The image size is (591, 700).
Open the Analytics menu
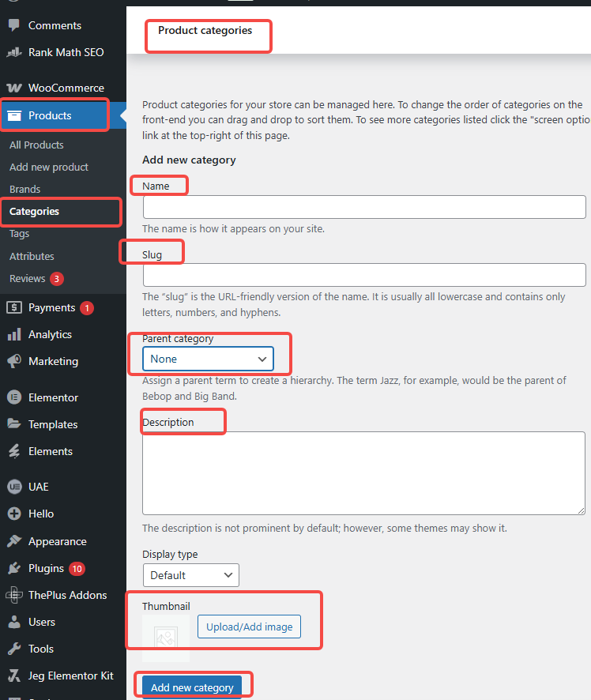coord(50,334)
